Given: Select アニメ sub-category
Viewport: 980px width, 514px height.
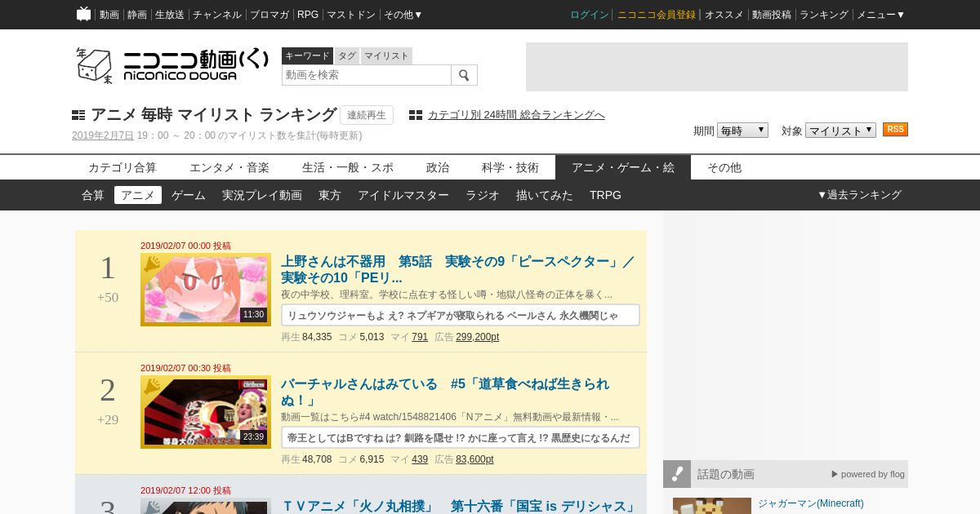Looking at the screenshot, I should click(138, 195).
